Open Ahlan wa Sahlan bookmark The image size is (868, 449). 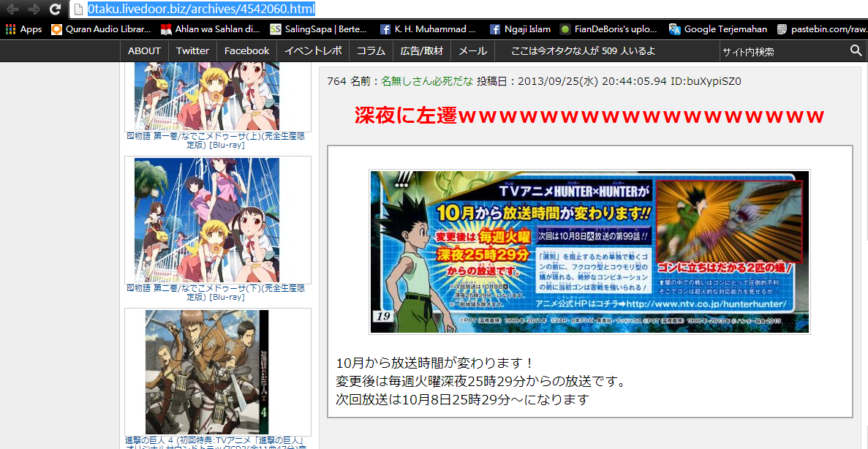pyautogui.click(x=211, y=29)
